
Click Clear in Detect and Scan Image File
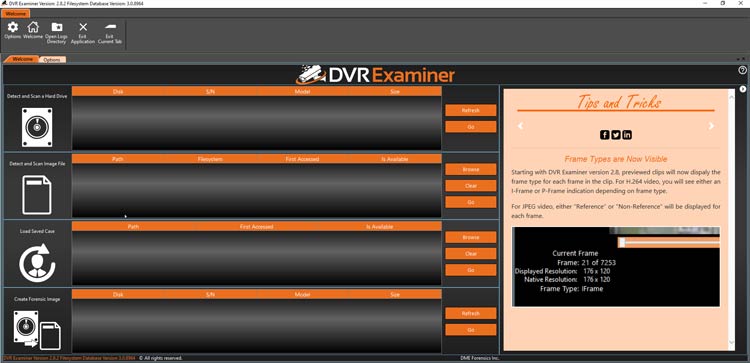pos(471,186)
